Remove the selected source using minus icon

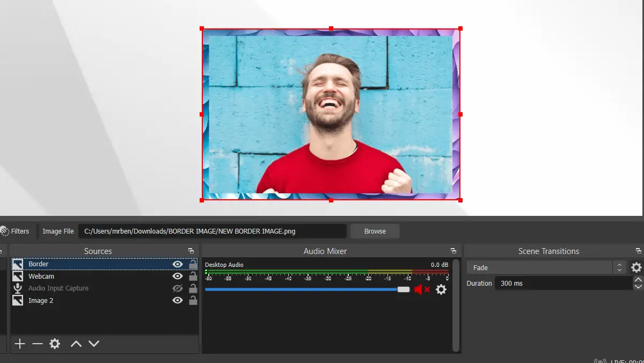pyautogui.click(x=36, y=344)
